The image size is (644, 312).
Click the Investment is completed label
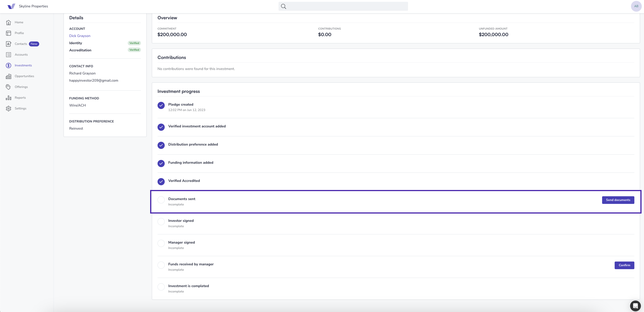(188, 286)
